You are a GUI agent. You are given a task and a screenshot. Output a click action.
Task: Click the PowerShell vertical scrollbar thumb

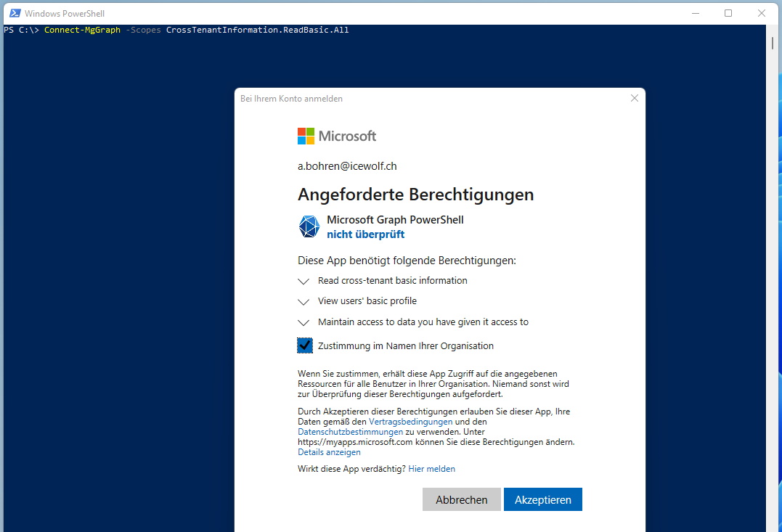772,44
